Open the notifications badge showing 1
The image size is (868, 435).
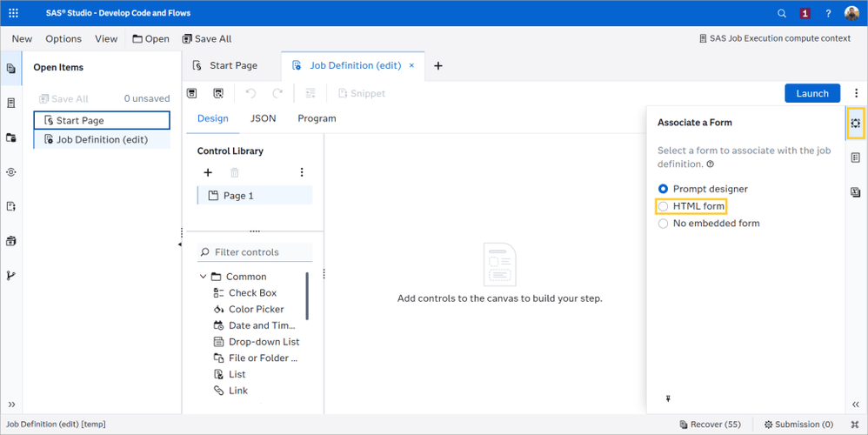tap(805, 13)
